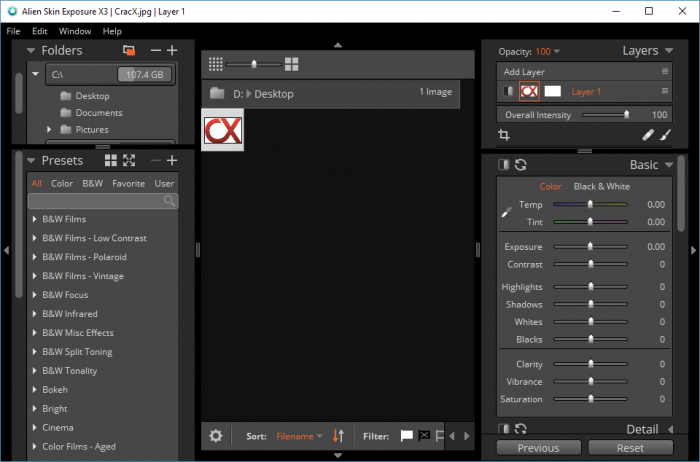700x462 pixels.
Task: Go to previous image arrow in bottom bar
Action: [452, 436]
